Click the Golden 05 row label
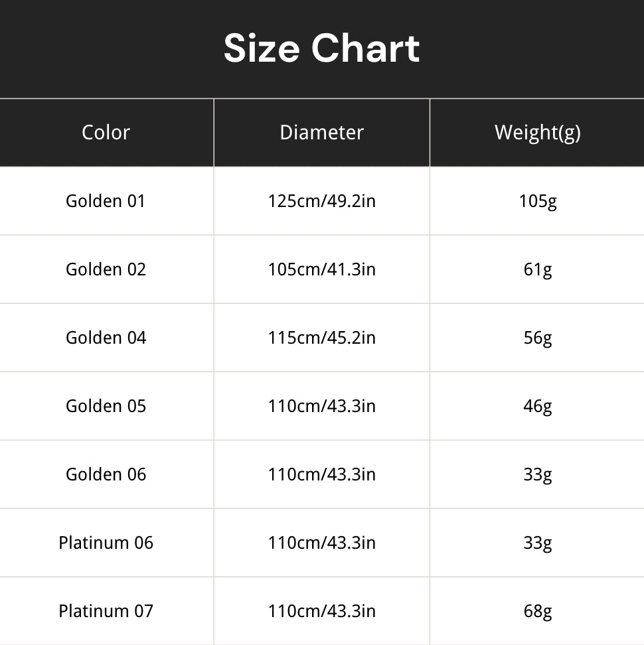 [106, 406]
